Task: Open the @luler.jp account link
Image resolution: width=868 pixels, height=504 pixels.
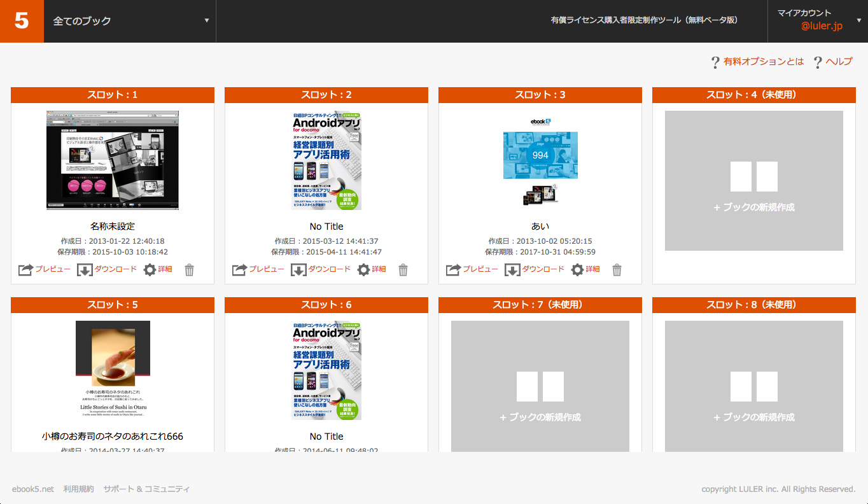Action: [x=822, y=26]
